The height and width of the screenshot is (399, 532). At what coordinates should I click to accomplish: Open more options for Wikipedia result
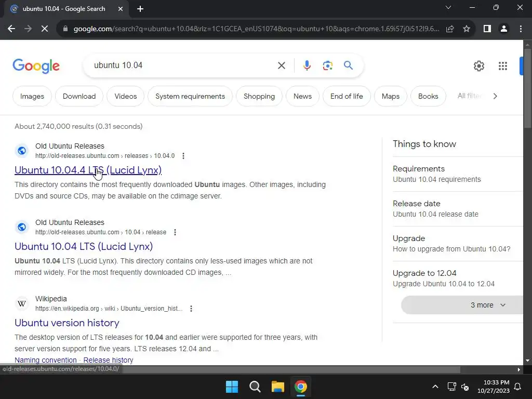(x=191, y=309)
